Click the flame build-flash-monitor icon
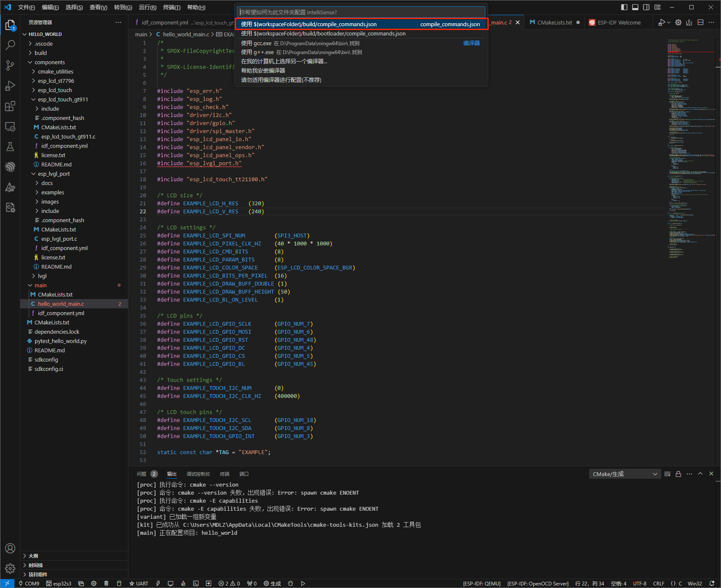The height and width of the screenshot is (588, 721). pyautogui.click(x=183, y=583)
